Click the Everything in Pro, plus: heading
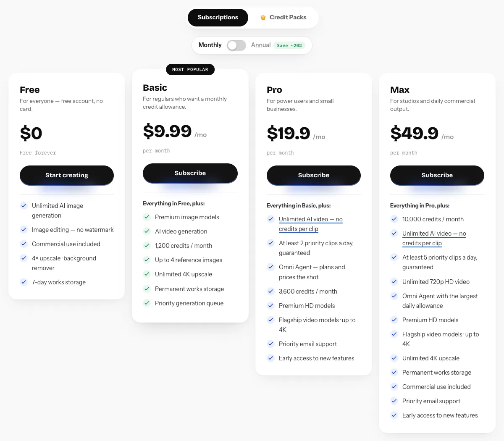504x441 pixels. click(x=420, y=205)
